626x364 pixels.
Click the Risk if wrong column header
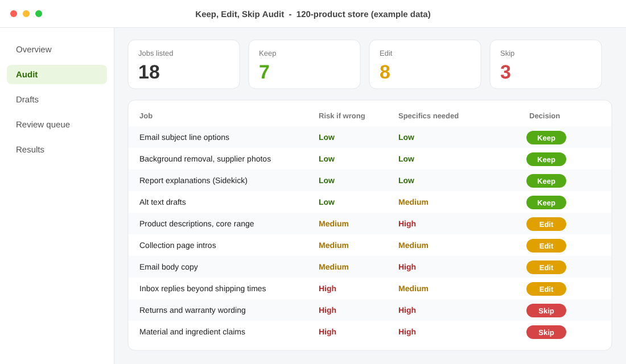[x=342, y=116]
